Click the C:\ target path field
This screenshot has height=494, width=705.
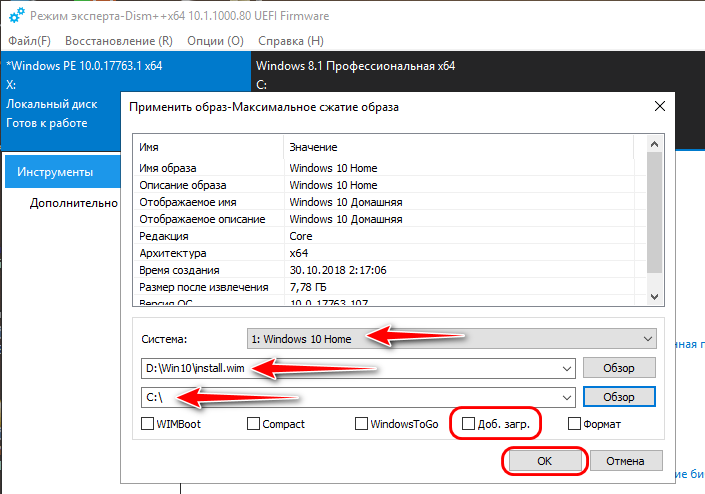pos(358,397)
